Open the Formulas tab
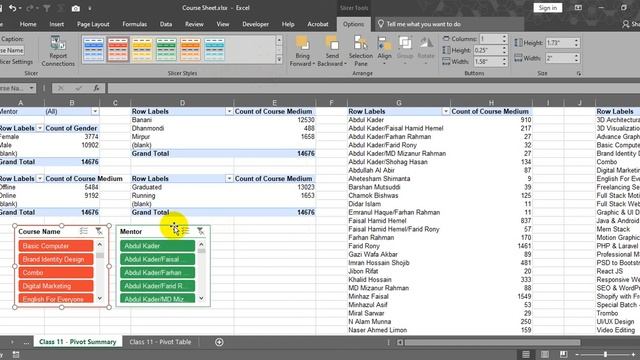The width and height of the screenshot is (640, 360). click(x=134, y=24)
